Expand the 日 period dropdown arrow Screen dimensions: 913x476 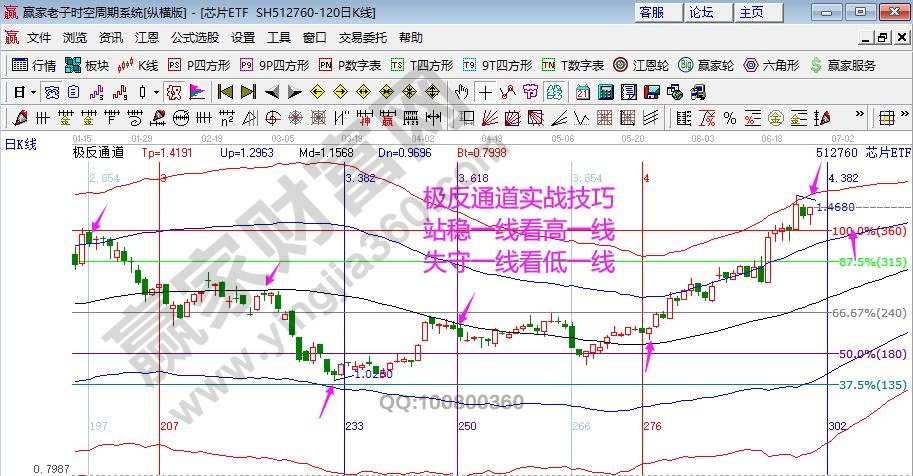[x=33, y=92]
